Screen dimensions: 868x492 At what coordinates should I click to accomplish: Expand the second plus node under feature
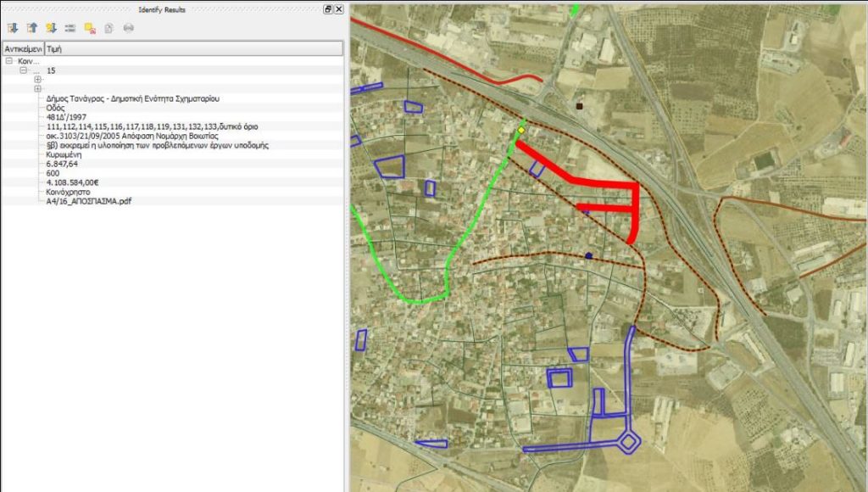37,89
